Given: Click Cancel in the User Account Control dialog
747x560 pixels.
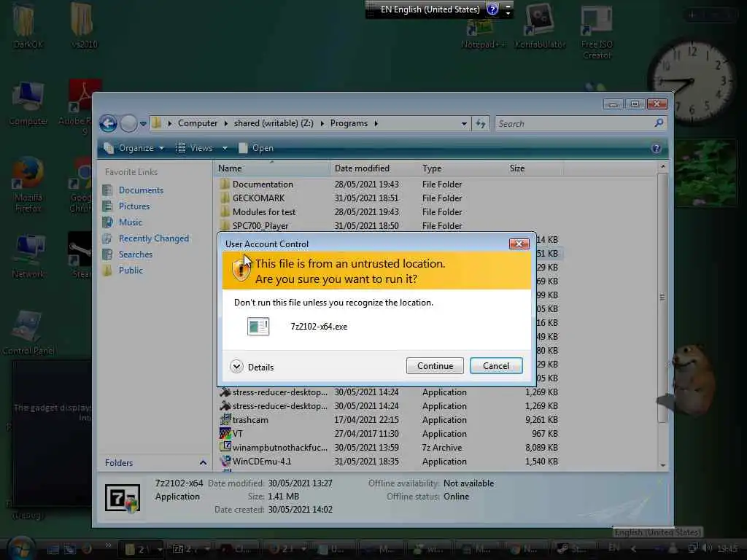Looking at the screenshot, I should click(x=496, y=366).
